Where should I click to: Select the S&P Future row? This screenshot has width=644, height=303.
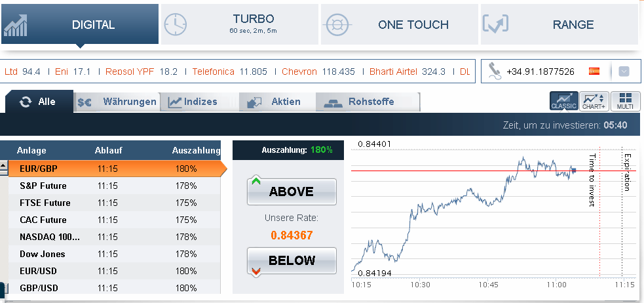[114, 186]
